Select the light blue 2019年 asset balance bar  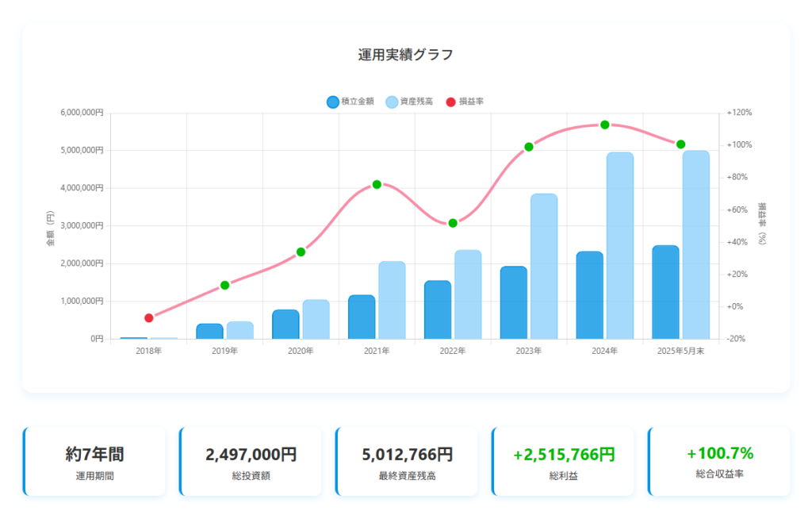240,331
